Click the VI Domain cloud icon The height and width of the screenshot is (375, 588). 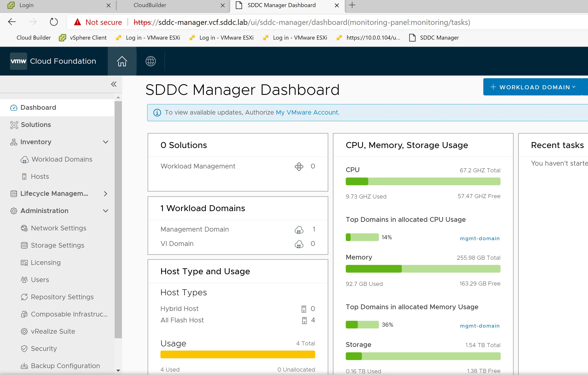tap(299, 244)
